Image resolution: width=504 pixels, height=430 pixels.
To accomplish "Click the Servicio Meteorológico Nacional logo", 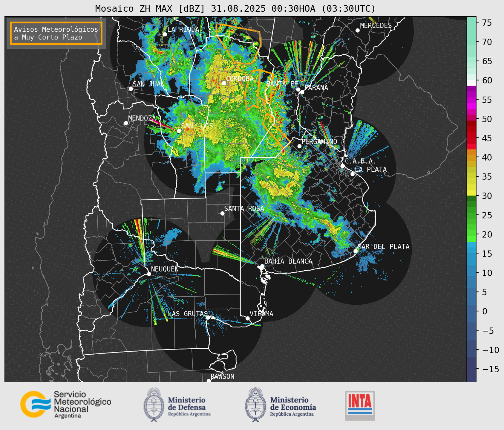I will point(66,404).
